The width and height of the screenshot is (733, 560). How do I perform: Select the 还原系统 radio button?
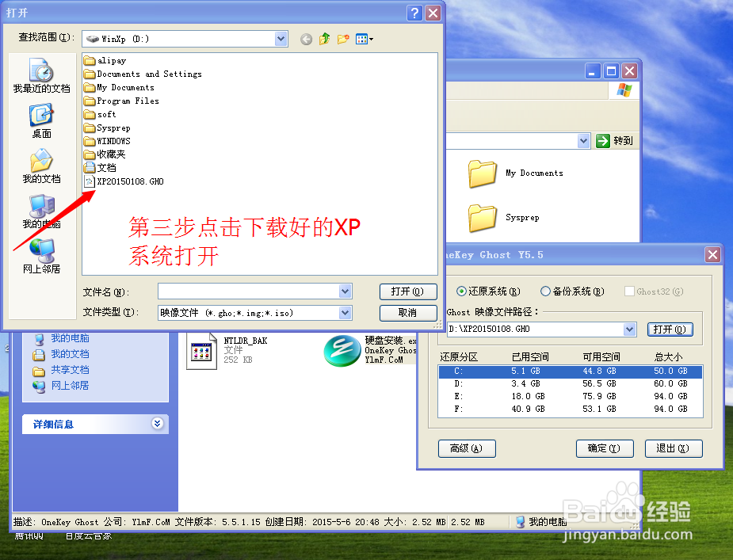pos(460,291)
